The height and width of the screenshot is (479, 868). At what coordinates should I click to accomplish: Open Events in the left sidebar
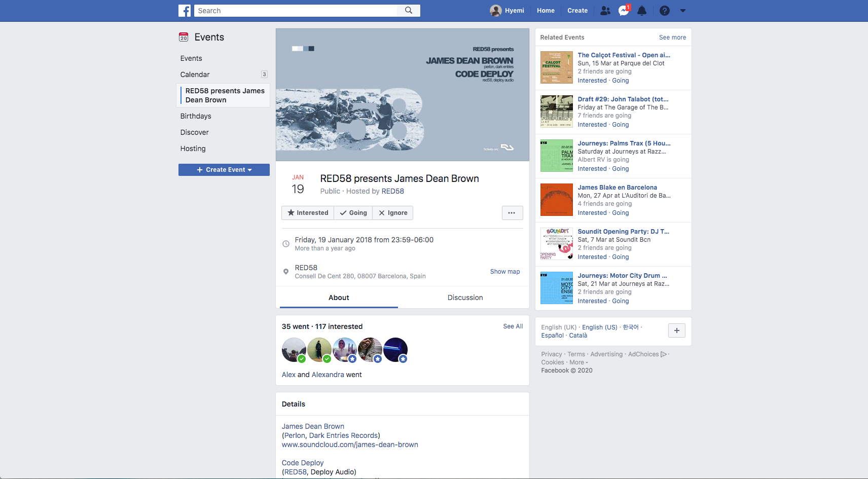coord(191,58)
